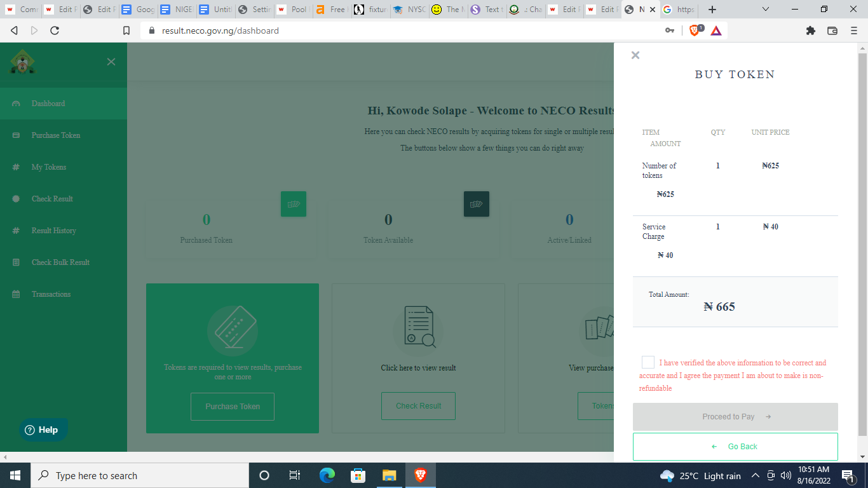Click the Dashboard gauge icon in sidebar
This screenshot has height=488, width=868.
(x=16, y=104)
